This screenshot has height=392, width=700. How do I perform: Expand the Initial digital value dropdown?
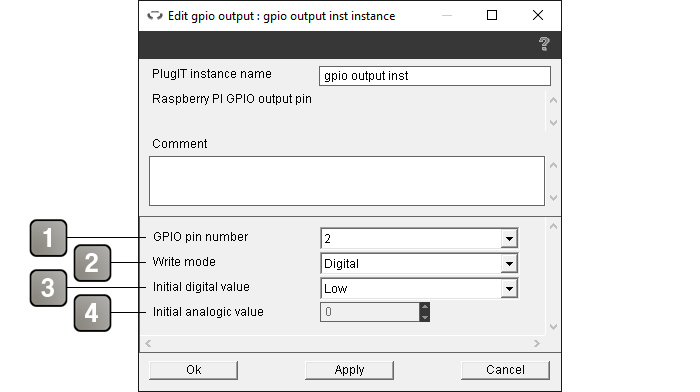click(x=509, y=288)
